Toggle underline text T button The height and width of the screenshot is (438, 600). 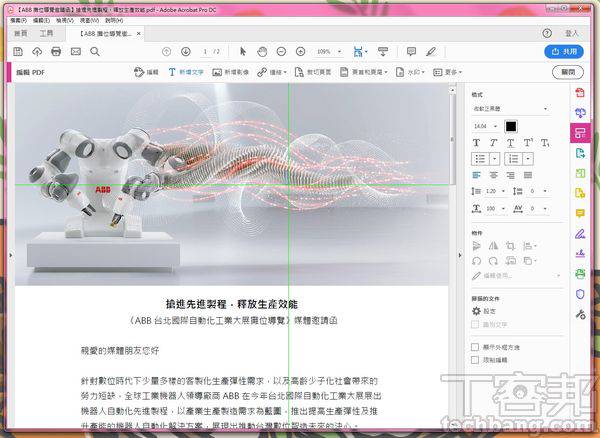tap(510, 143)
